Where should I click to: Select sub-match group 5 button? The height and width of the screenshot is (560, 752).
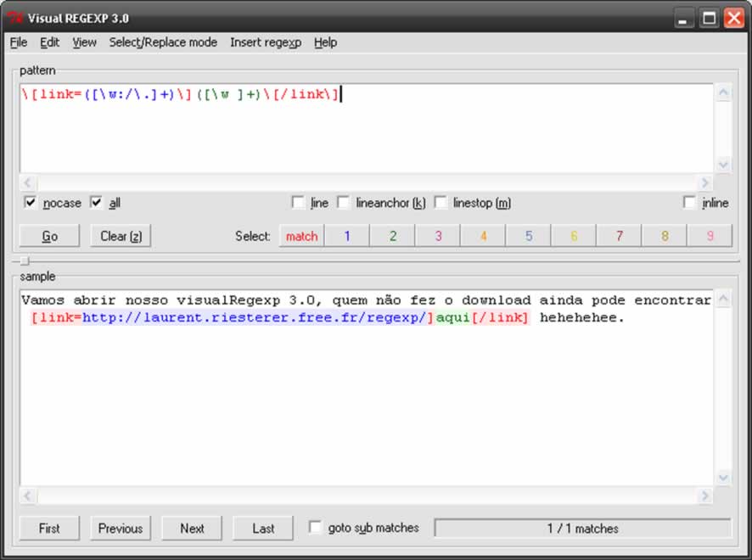(x=528, y=236)
